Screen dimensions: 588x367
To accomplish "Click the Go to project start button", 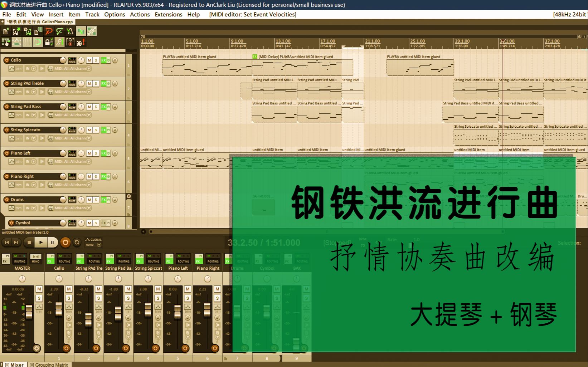I will [x=7, y=242].
